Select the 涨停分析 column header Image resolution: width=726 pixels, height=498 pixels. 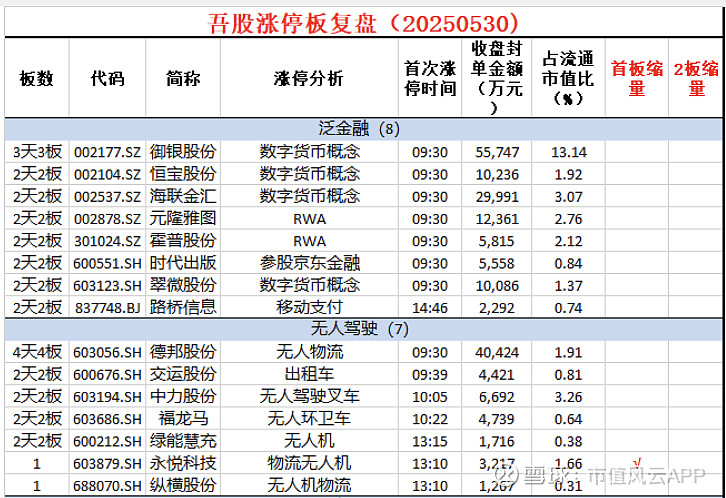point(308,78)
